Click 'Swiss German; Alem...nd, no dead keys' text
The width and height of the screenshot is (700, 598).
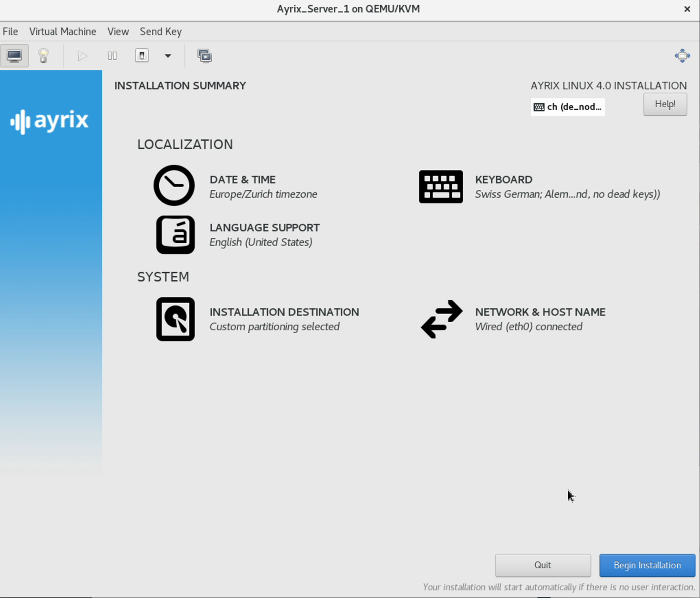click(567, 194)
